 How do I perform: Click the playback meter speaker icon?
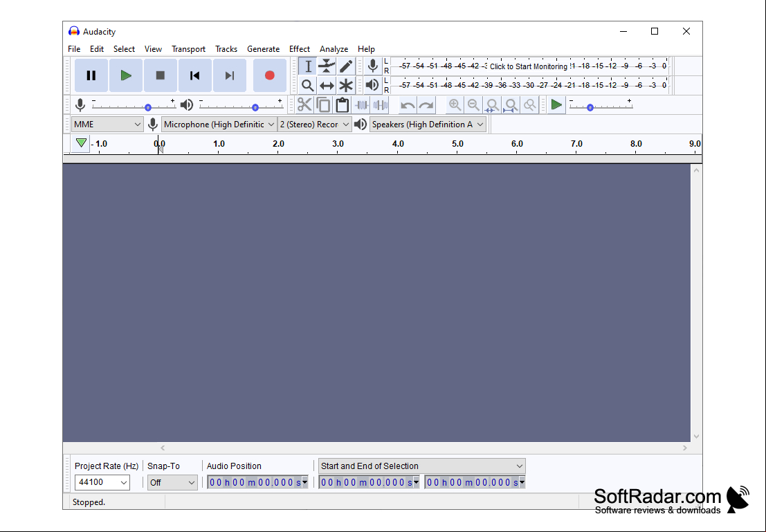[373, 85]
